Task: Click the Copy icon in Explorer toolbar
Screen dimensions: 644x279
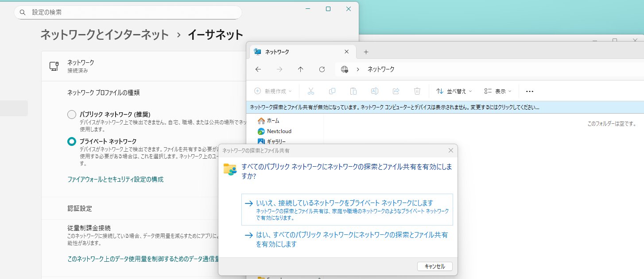Action: [332, 91]
